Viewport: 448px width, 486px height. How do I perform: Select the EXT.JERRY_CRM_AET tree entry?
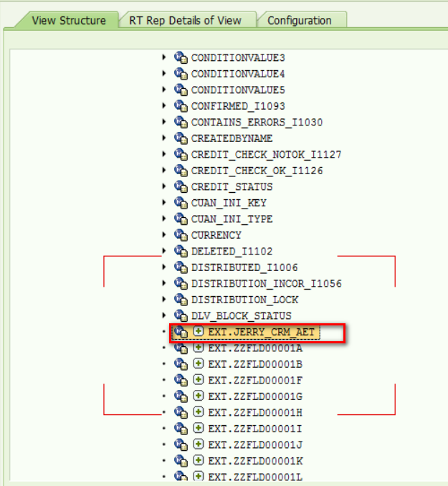261,332
